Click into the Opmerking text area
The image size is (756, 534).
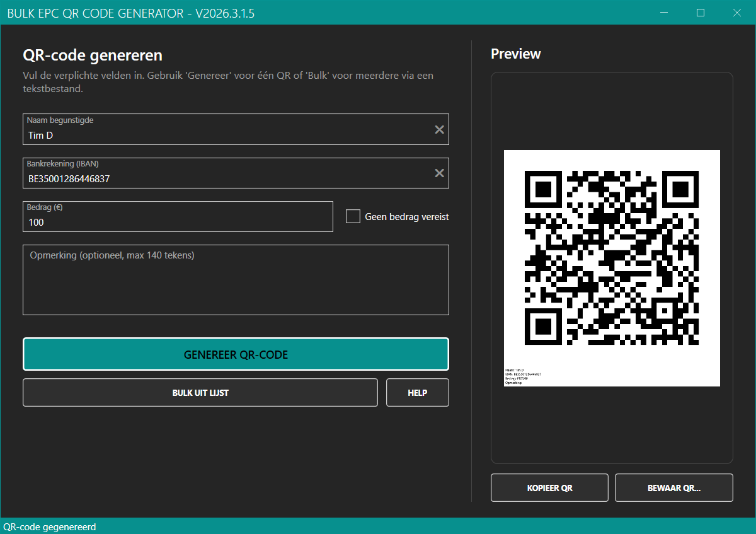(x=236, y=280)
